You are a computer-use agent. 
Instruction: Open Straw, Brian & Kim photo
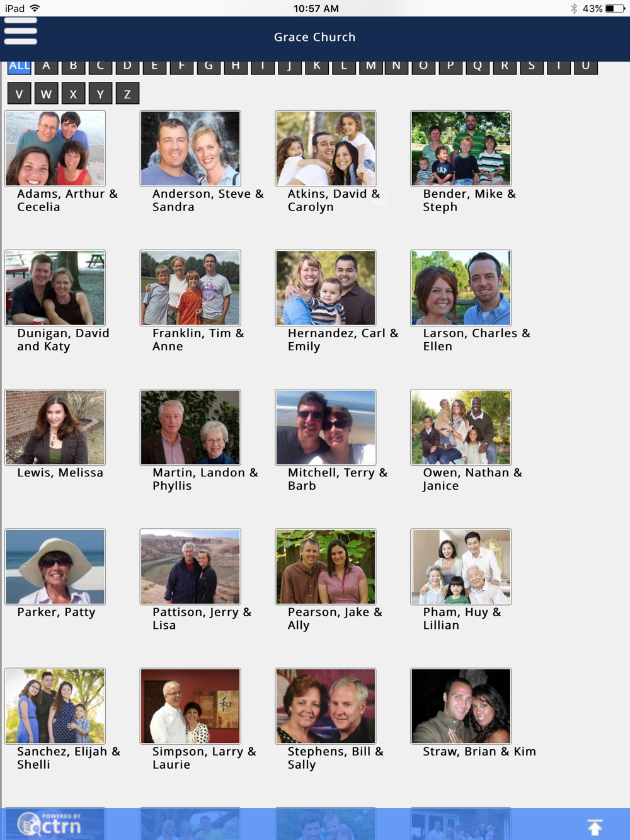coord(461,706)
